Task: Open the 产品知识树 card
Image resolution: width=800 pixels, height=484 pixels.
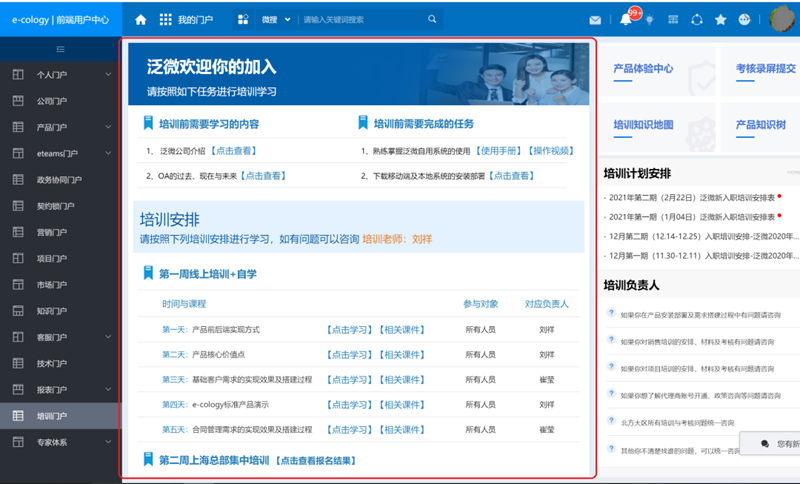Action: 760,126
